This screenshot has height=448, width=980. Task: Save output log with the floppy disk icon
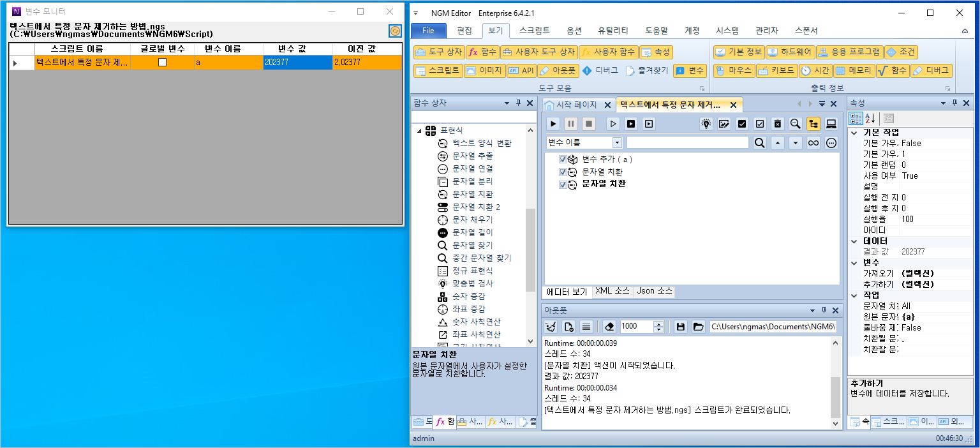tap(681, 326)
